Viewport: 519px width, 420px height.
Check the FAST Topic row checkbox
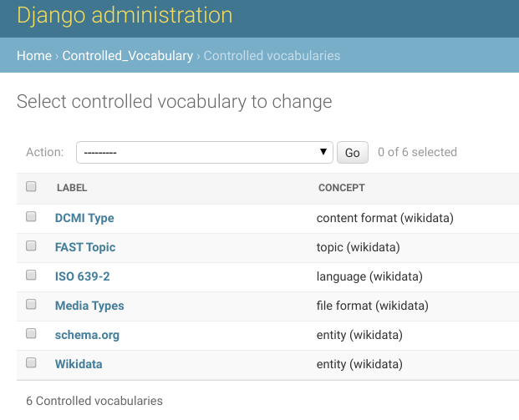click(31, 246)
